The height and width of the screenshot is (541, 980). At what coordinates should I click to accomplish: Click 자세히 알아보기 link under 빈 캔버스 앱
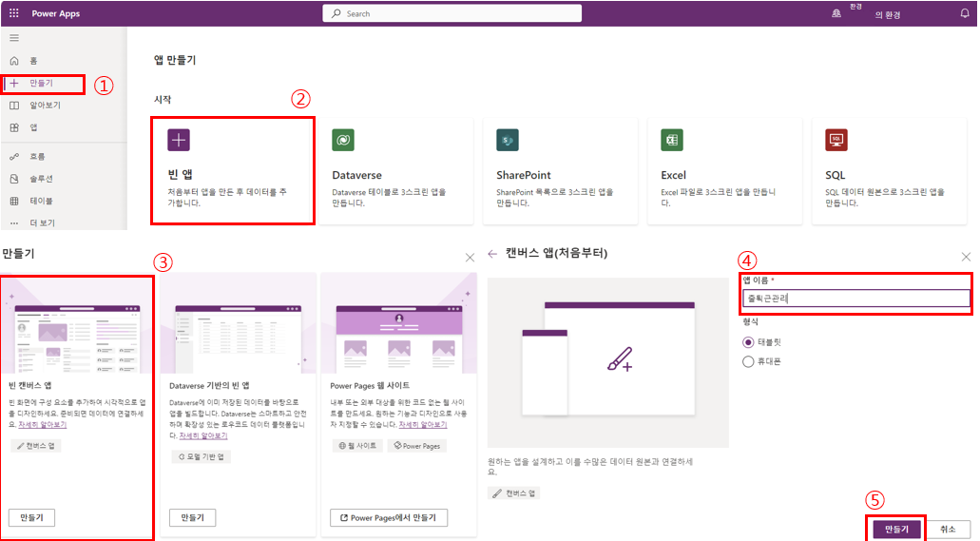43,425
